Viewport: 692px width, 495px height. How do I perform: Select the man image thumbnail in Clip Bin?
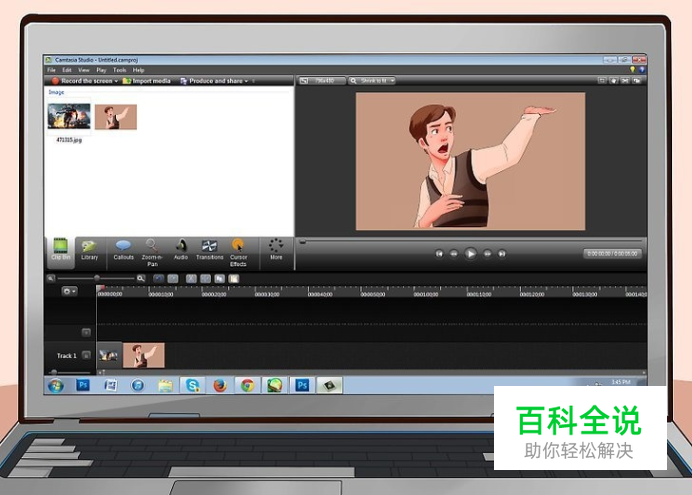[116, 117]
